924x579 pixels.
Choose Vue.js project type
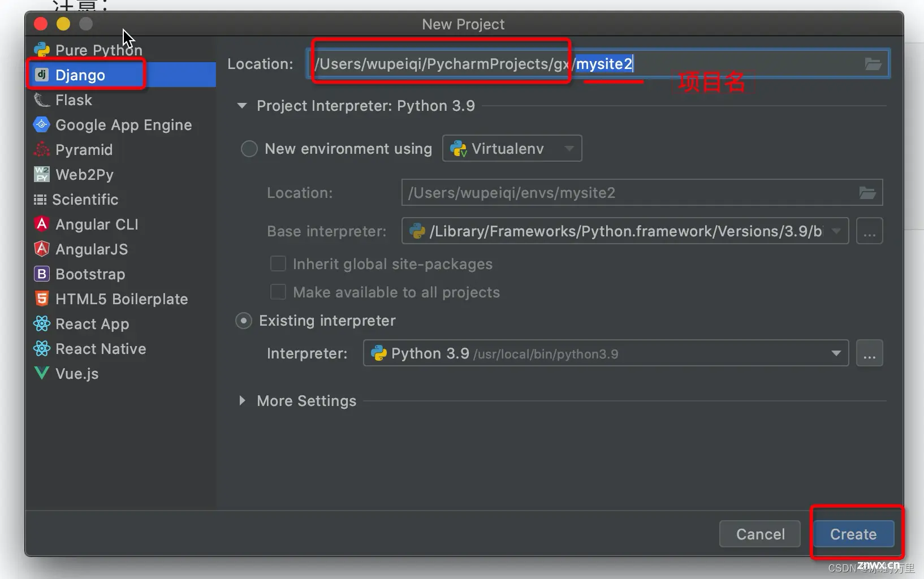(121, 373)
